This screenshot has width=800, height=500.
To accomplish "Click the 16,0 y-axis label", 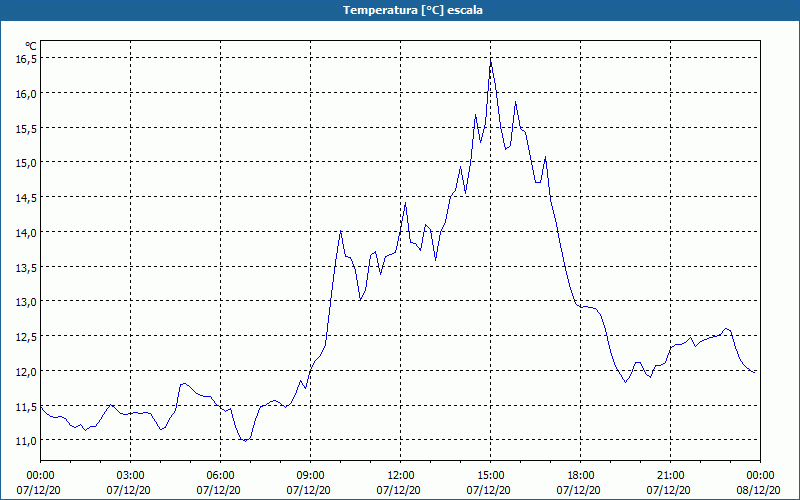I will click(26, 93).
